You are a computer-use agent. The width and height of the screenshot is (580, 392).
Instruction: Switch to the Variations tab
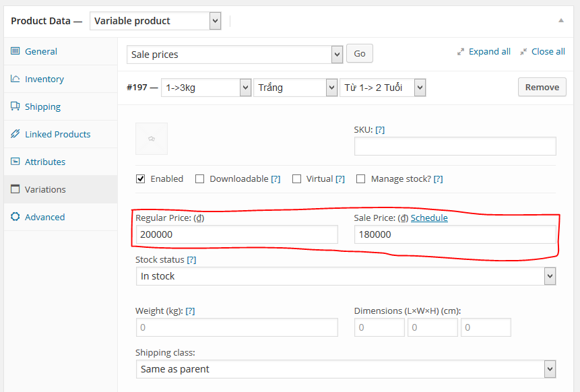[45, 189]
